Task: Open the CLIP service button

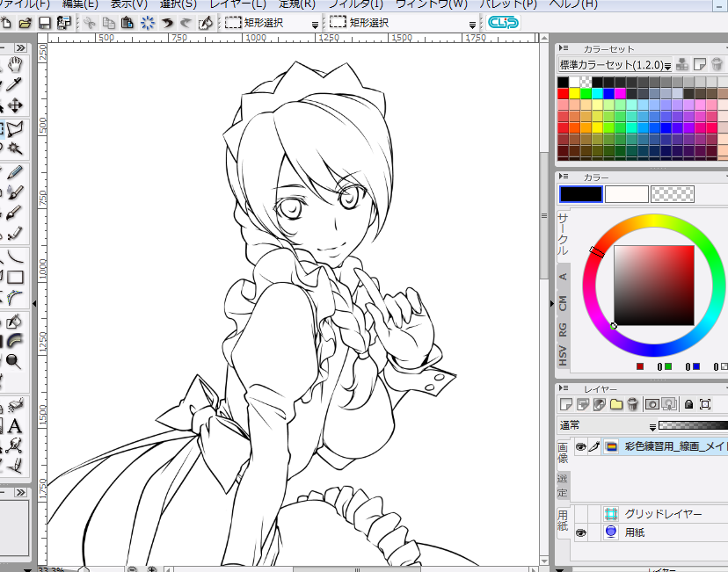Action: point(503,22)
